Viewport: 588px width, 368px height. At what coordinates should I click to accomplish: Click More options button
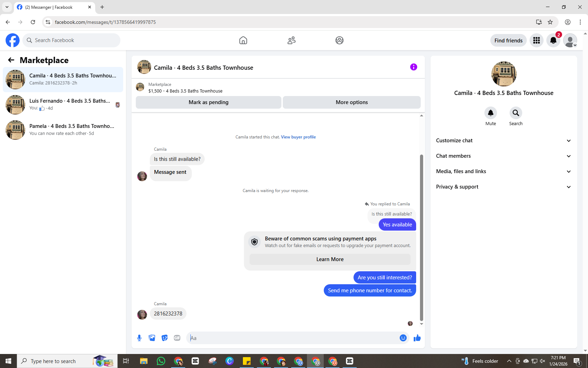352,102
